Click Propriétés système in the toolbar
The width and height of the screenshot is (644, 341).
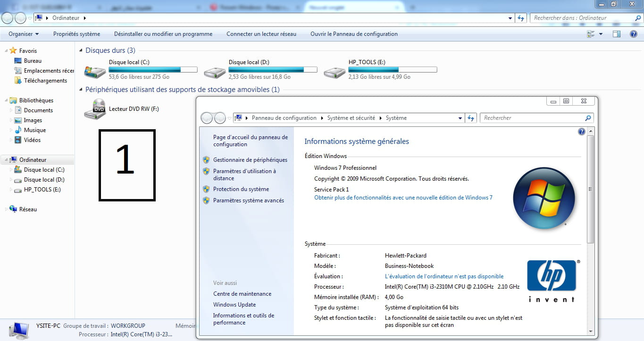tap(76, 34)
